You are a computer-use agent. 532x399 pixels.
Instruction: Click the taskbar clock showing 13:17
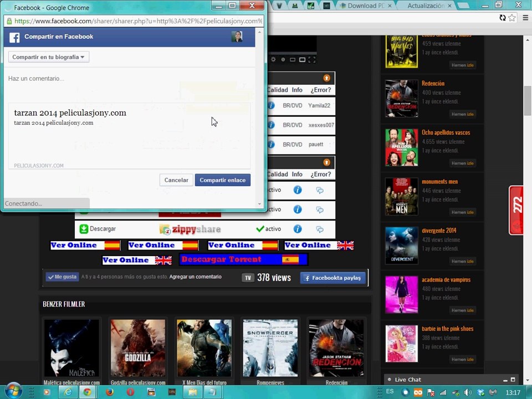(x=513, y=392)
